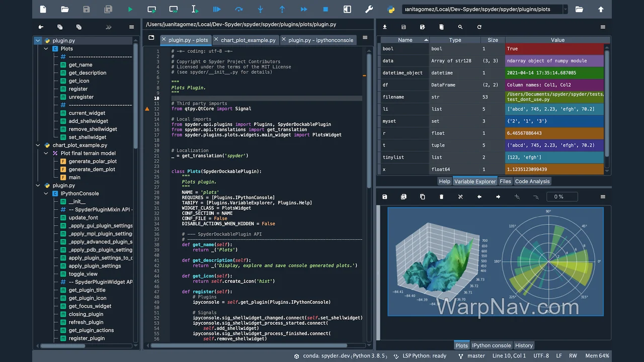The width and height of the screenshot is (644, 362).
Task: Open the search icon in Variable Explorer toolbar
Action: tap(460, 27)
